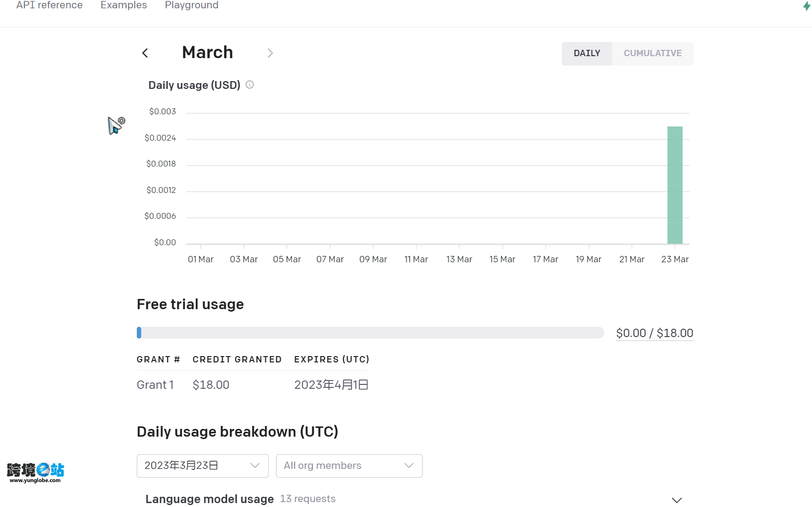The image size is (812, 507).
Task: Click the Grant 1 row label
Action: (155, 385)
